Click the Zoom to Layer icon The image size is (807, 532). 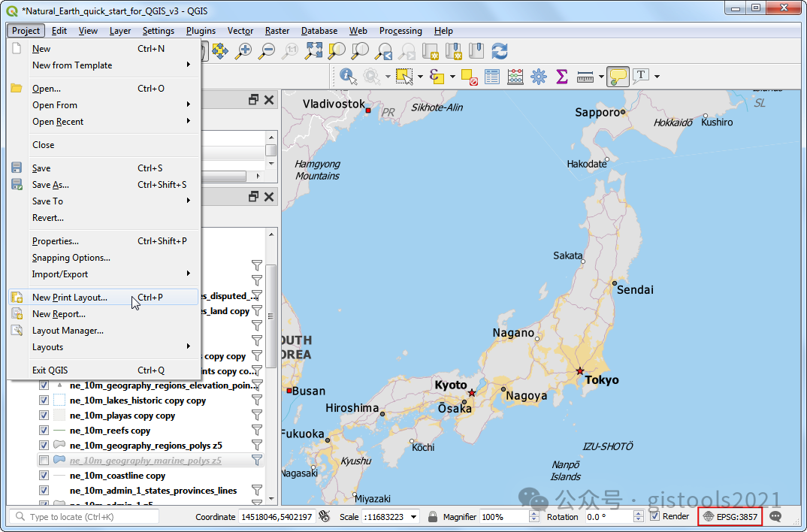[360, 51]
